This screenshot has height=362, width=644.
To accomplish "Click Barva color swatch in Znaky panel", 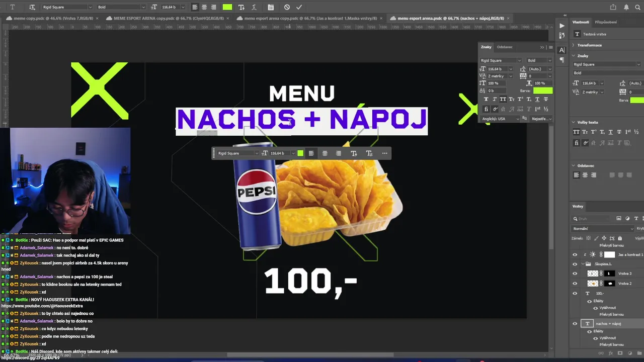I will 543,91.
